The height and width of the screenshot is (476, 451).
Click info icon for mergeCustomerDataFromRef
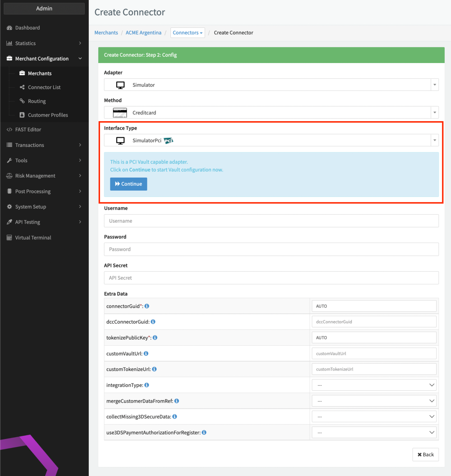177,401
